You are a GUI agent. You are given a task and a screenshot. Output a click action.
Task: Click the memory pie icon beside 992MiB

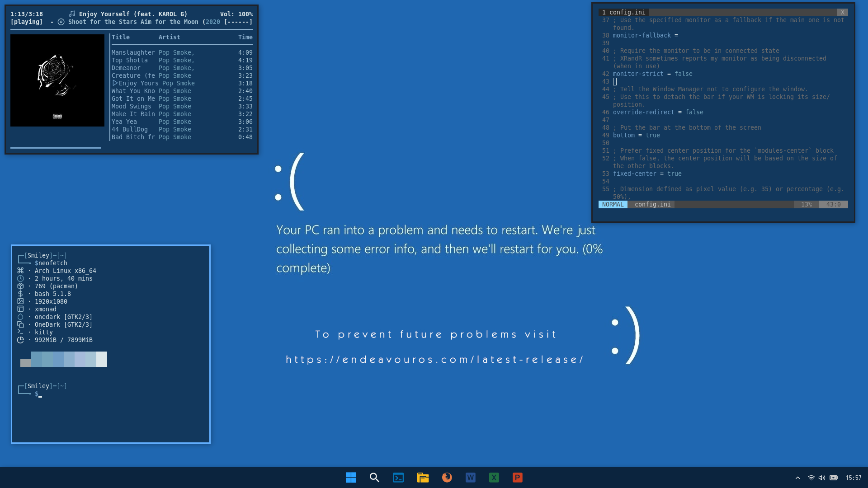pyautogui.click(x=20, y=340)
